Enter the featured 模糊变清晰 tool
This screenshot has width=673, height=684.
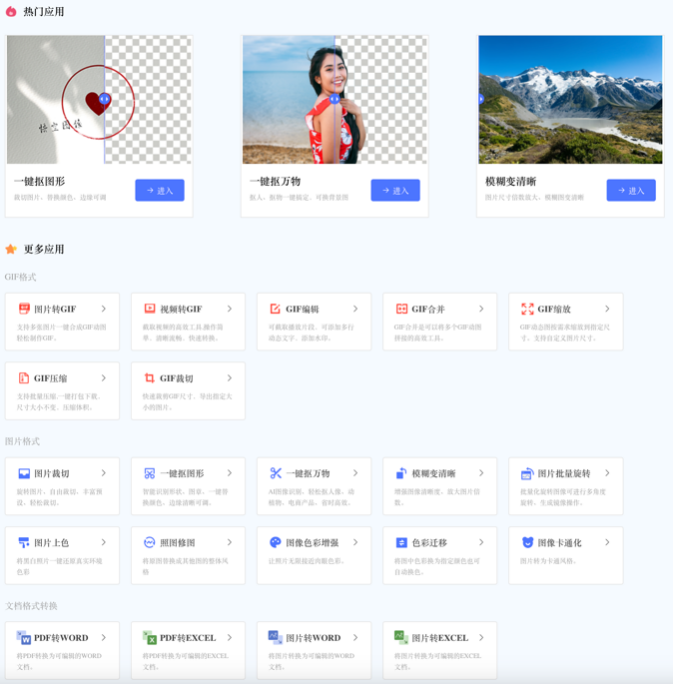[x=631, y=190]
